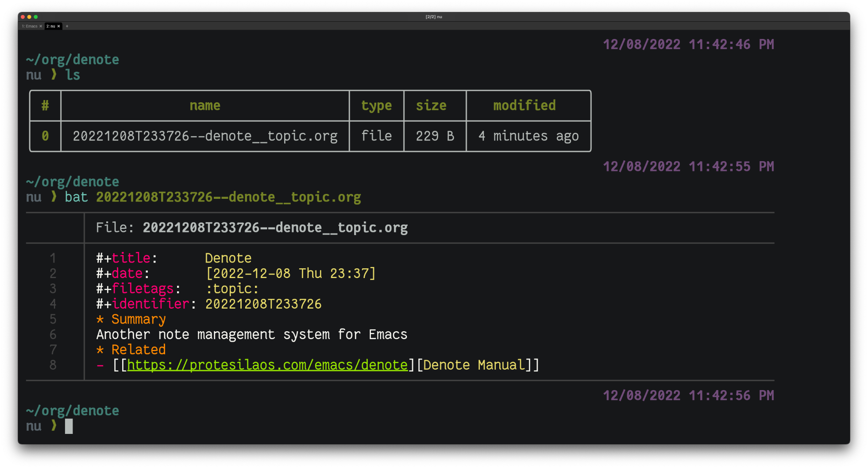Click the ':topic:' tag value

pos(232,289)
